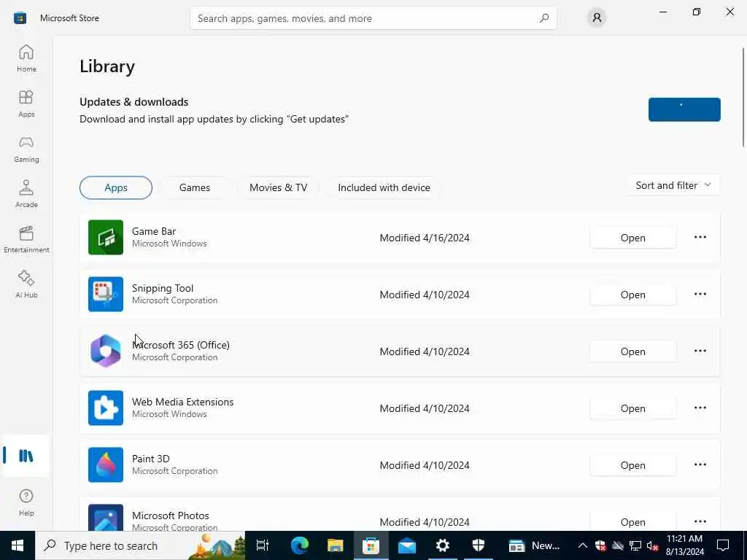This screenshot has width=747, height=560.
Task: Click the vertical scrollbar of the library
Action: (743, 98)
